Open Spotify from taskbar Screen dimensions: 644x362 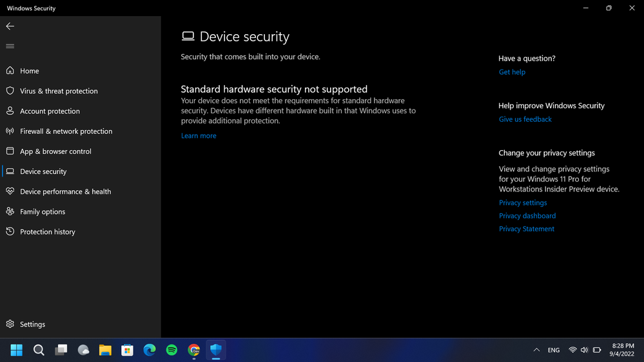[171, 350]
